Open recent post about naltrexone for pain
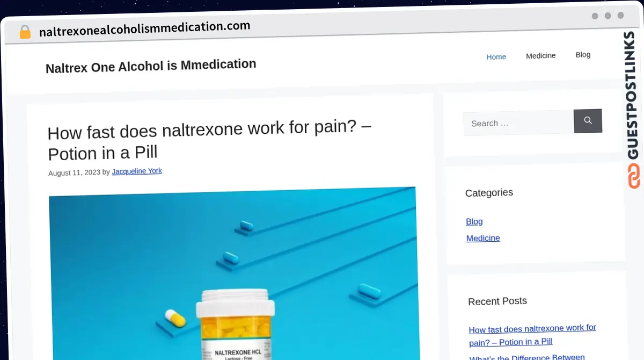The image size is (644, 360). (532, 335)
